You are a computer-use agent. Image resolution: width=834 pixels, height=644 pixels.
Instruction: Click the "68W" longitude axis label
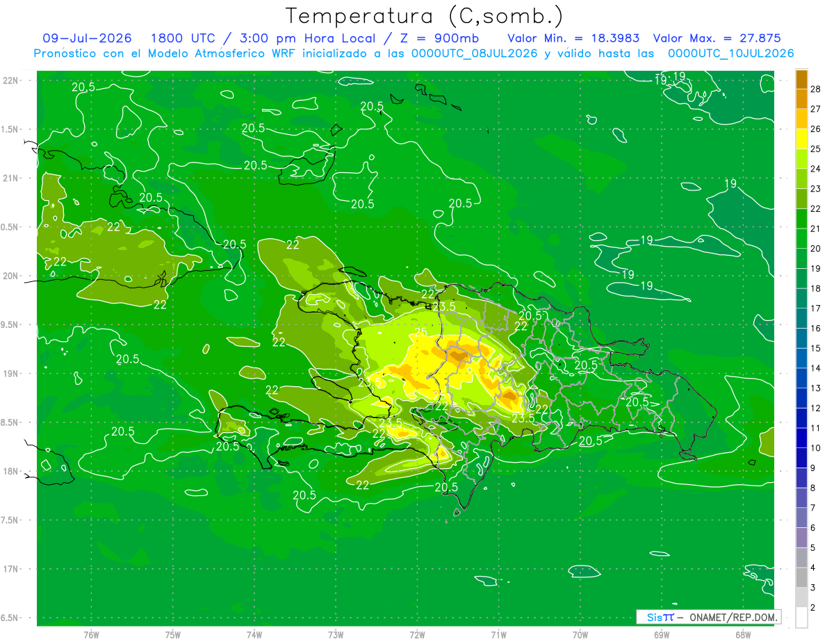click(x=743, y=634)
